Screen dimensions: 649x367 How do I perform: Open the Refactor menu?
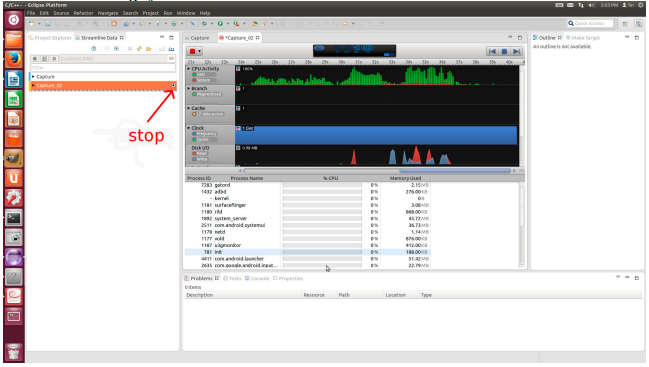83,13
